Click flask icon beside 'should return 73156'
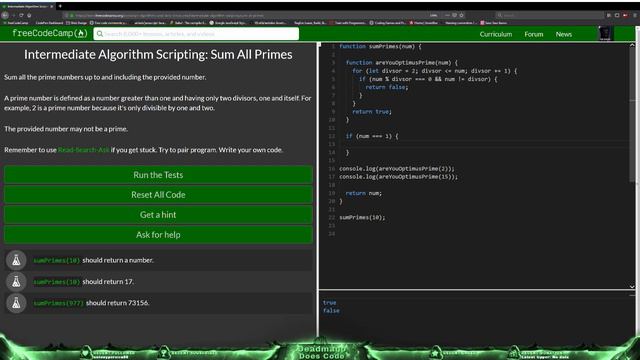Viewport: 640px width, 360px height. (x=16, y=303)
